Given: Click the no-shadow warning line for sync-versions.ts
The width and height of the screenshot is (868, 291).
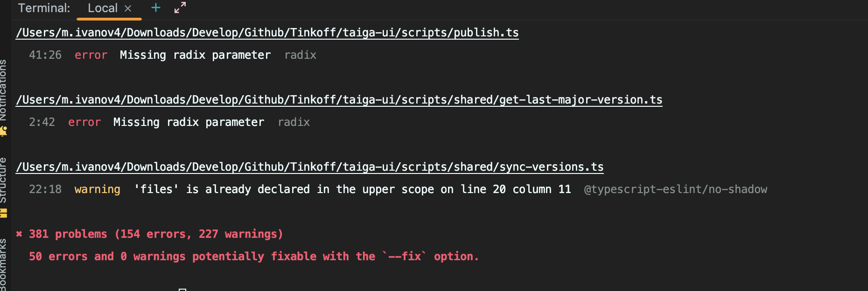Looking at the screenshot, I should (352, 189).
